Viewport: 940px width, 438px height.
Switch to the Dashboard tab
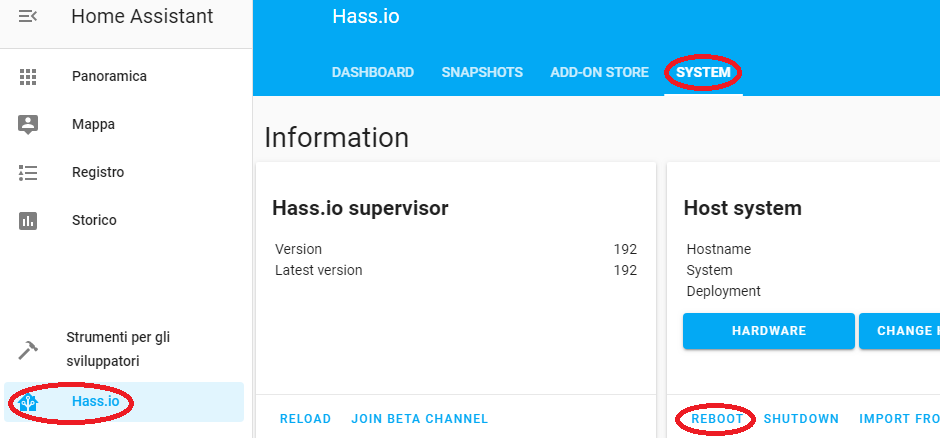pyautogui.click(x=373, y=73)
